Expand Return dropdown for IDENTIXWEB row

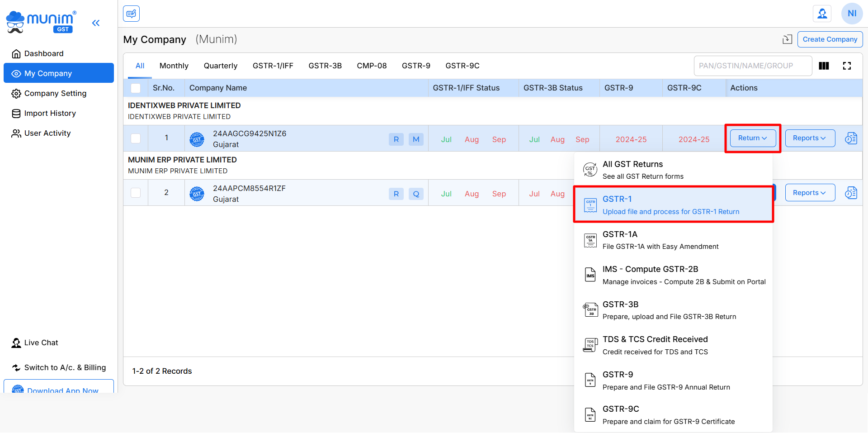pyautogui.click(x=753, y=138)
